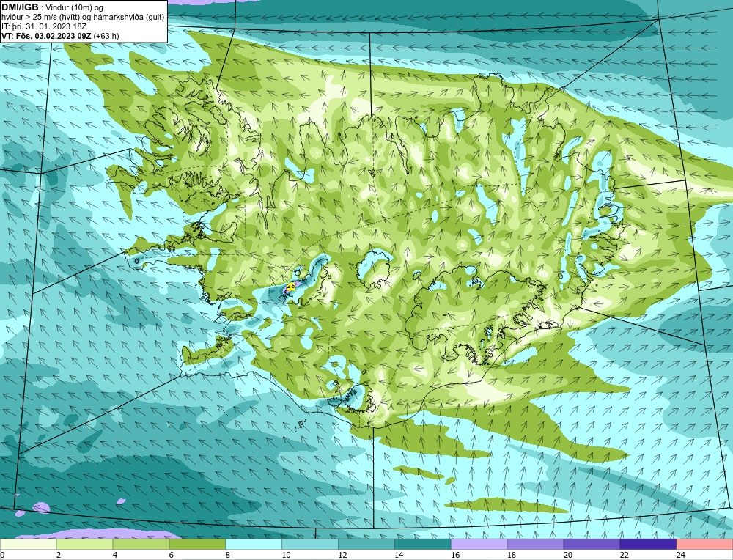Screen dimensions: 733x560
Task: Click the legend scale label 20
Action: [568, 555]
